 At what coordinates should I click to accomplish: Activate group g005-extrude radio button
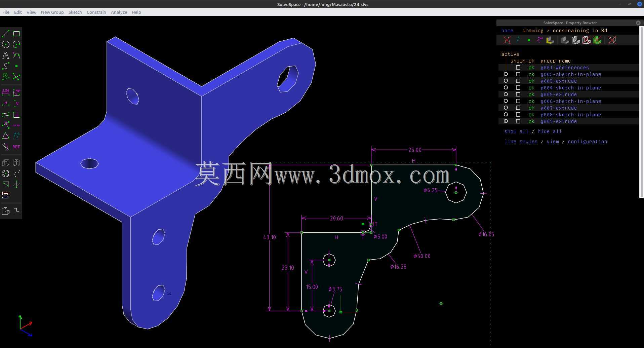click(x=506, y=94)
